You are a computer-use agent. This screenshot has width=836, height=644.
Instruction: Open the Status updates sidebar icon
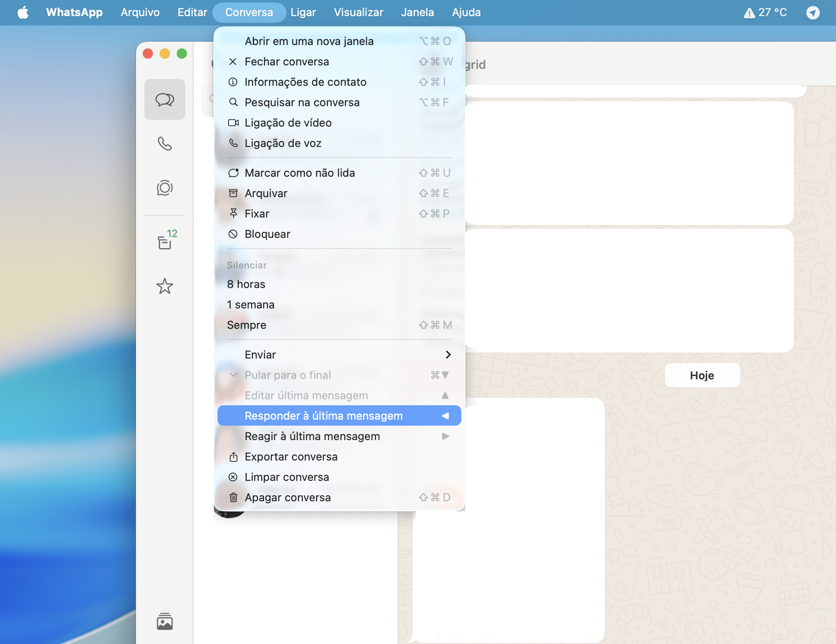pyautogui.click(x=164, y=188)
